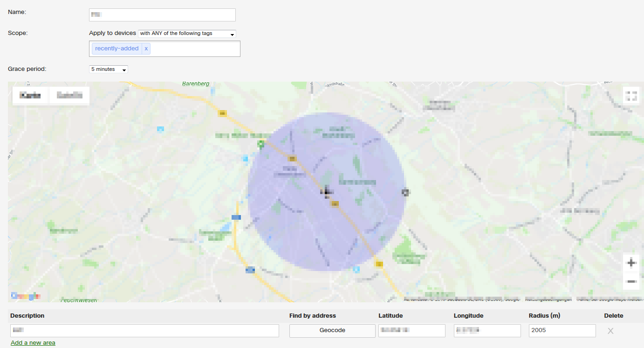Select the blue transit marker left of the circle
Image resolution: width=644 pixels, height=348 pixels.
tap(236, 217)
